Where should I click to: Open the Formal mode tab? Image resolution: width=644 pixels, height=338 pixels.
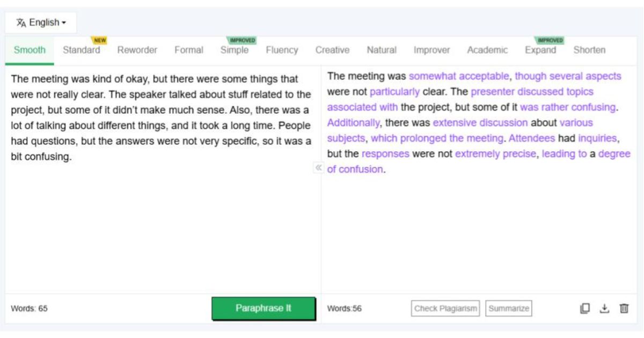pos(188,50)
